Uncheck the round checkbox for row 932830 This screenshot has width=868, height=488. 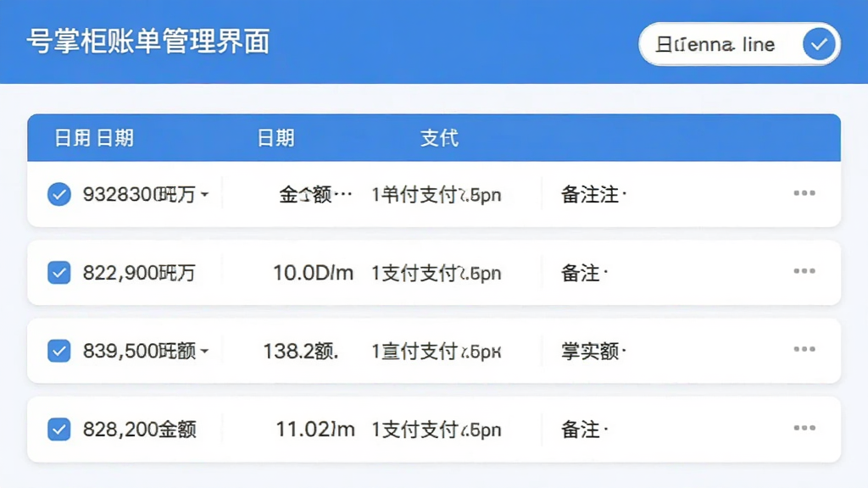[x=59, y=194]
